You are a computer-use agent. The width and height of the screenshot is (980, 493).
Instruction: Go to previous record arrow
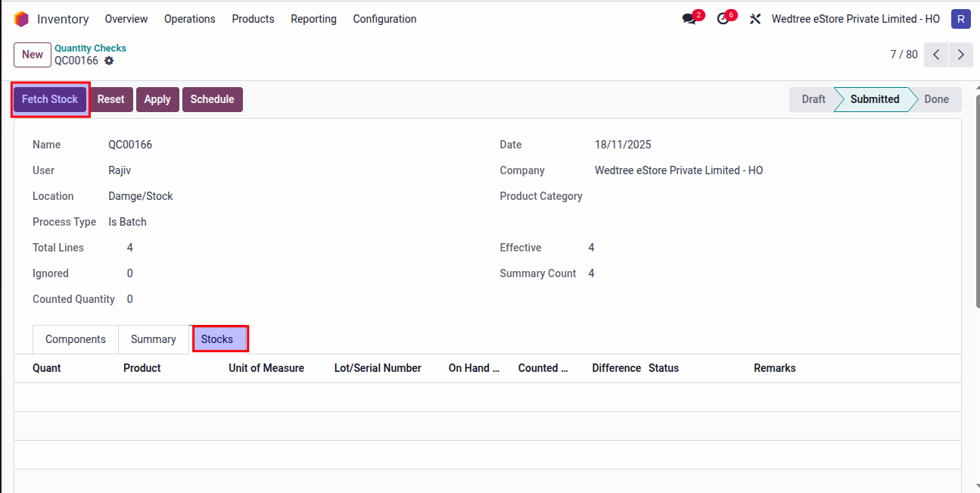point(936,55)
